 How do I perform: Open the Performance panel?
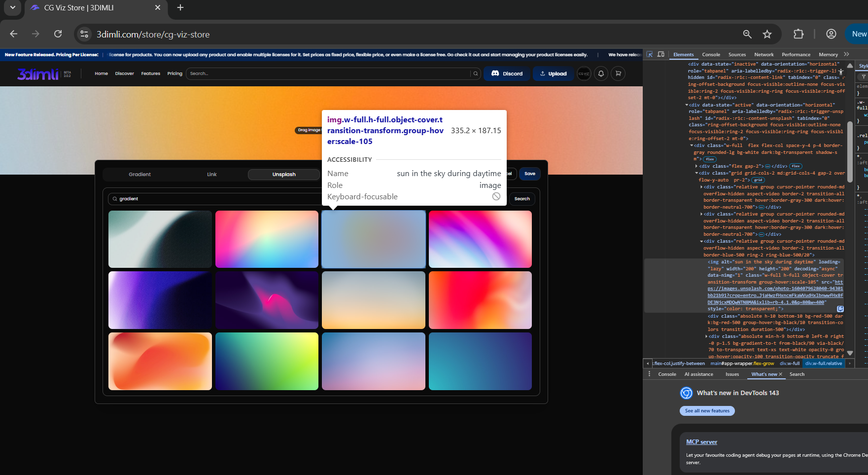tap(796, 55)
